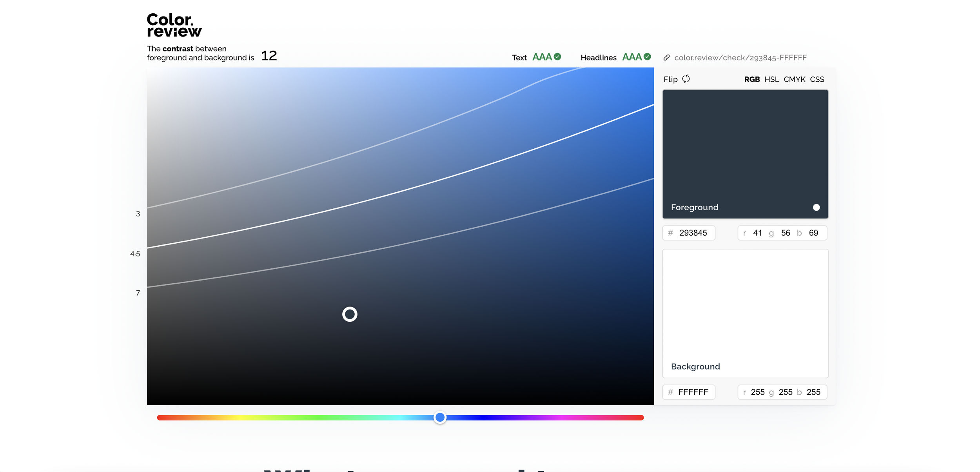Click the green checkmark next to Headlines AAA
The width and height of the screenshot is (980, 472).
coord(647,57)
